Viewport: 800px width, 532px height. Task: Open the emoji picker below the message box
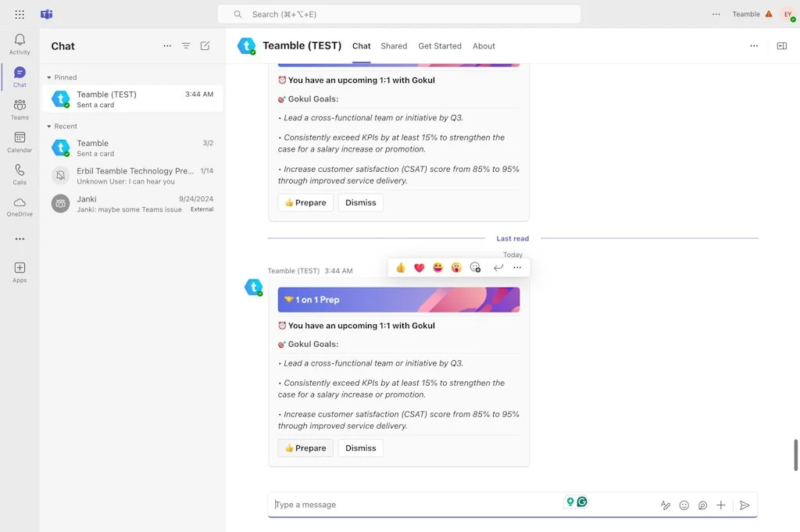[x=684, y=505]
